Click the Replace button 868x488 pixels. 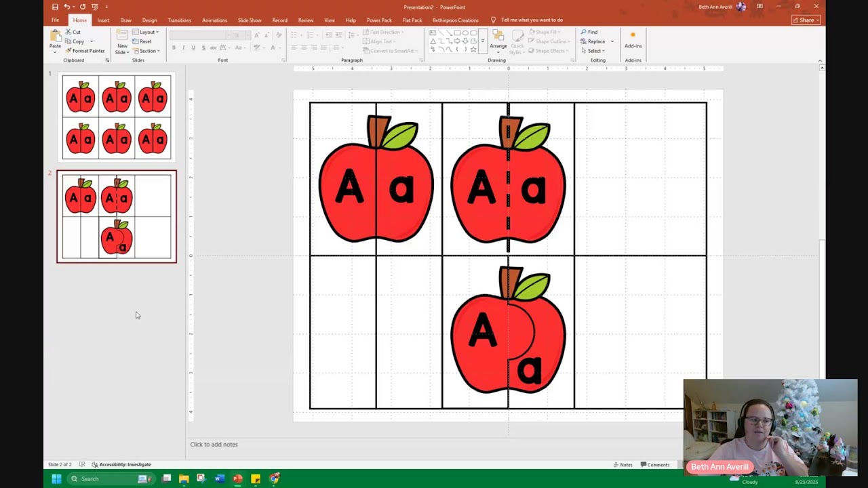pyautogui.click(x=593, y=41)
